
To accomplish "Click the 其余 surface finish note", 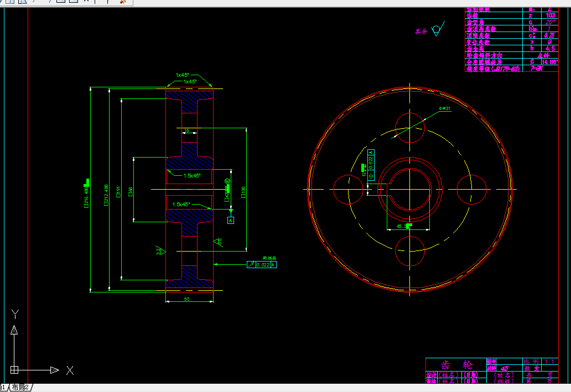I will (x=421, y=32).
